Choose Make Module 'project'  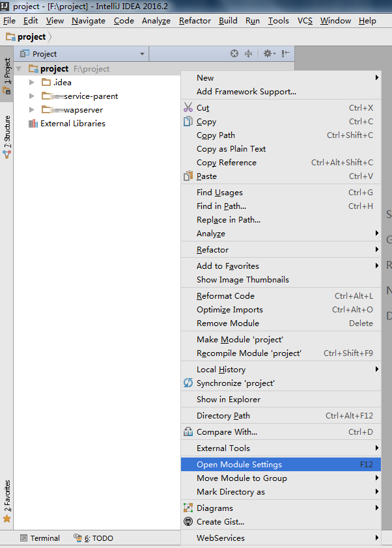pyautogui.click(x=281, y=339)
